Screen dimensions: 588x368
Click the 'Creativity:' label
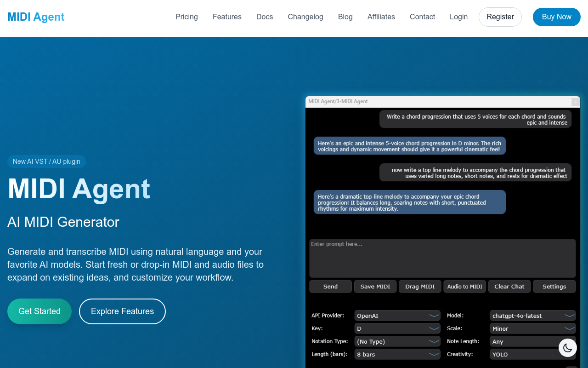pyautogui.click(x=460, y=354)
